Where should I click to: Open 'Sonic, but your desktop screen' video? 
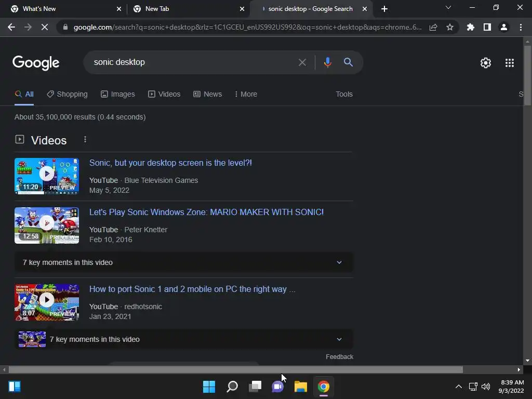coord(170,163)
